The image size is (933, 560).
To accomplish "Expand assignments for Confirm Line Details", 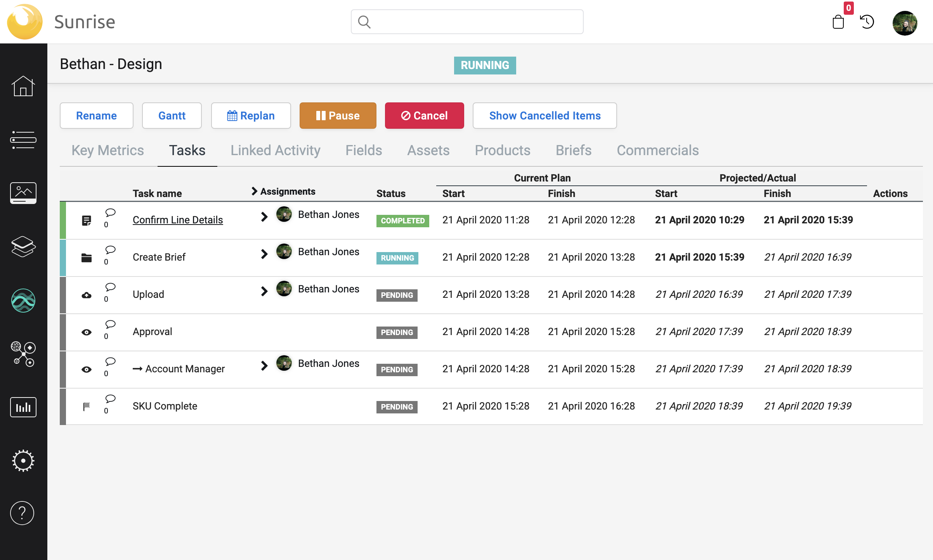I will coord(264,217).
